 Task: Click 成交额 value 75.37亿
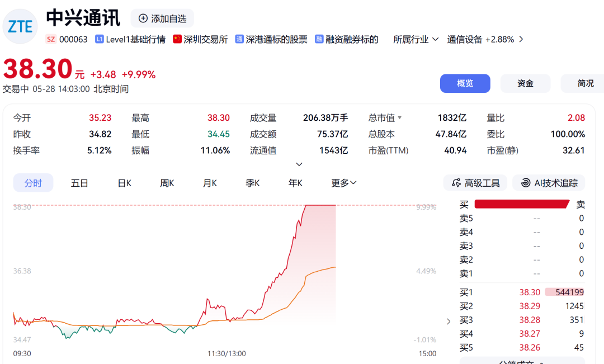pyautogui.click(x=332, y=134)
